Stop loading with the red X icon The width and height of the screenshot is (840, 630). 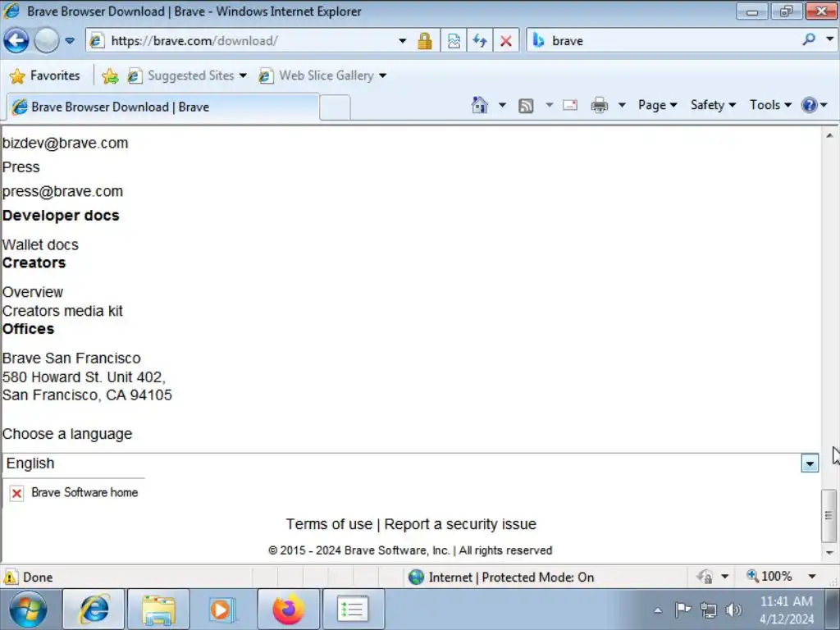pos(505,41)
